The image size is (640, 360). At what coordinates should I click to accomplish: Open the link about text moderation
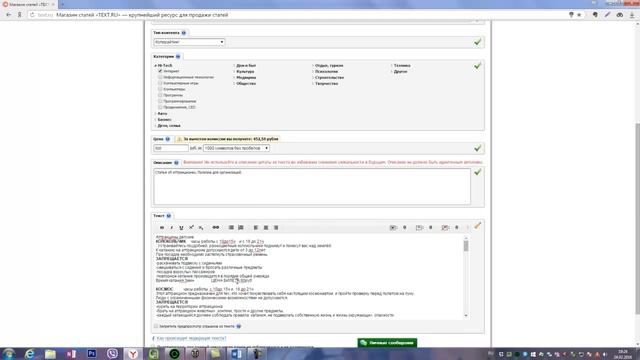(191, 338)
